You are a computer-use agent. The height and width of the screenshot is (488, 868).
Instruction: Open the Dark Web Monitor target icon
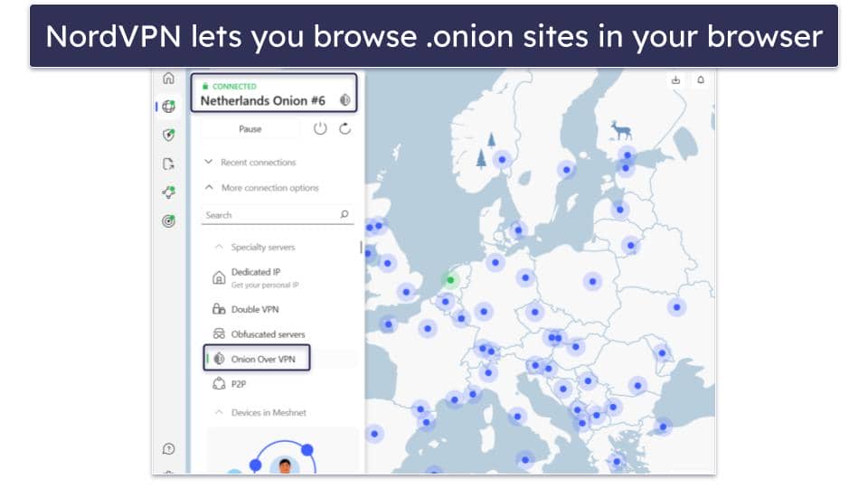coord(169,221)
